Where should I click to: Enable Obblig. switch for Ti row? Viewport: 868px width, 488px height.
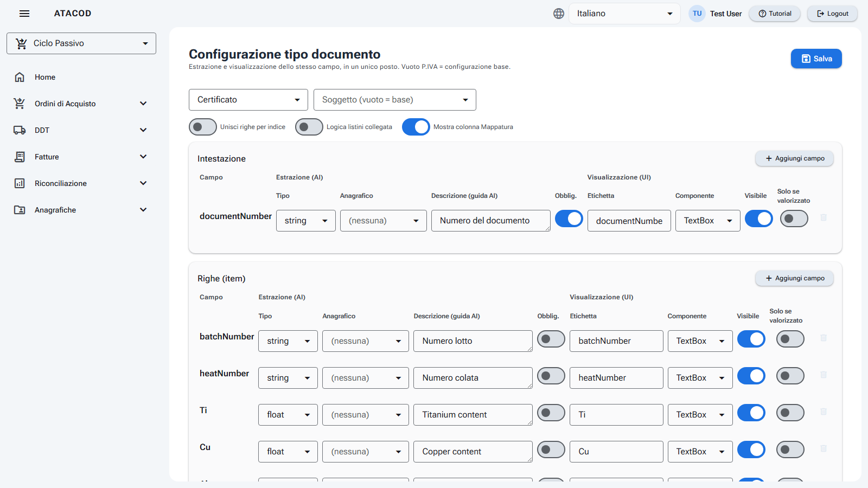[x=551, y=413]
